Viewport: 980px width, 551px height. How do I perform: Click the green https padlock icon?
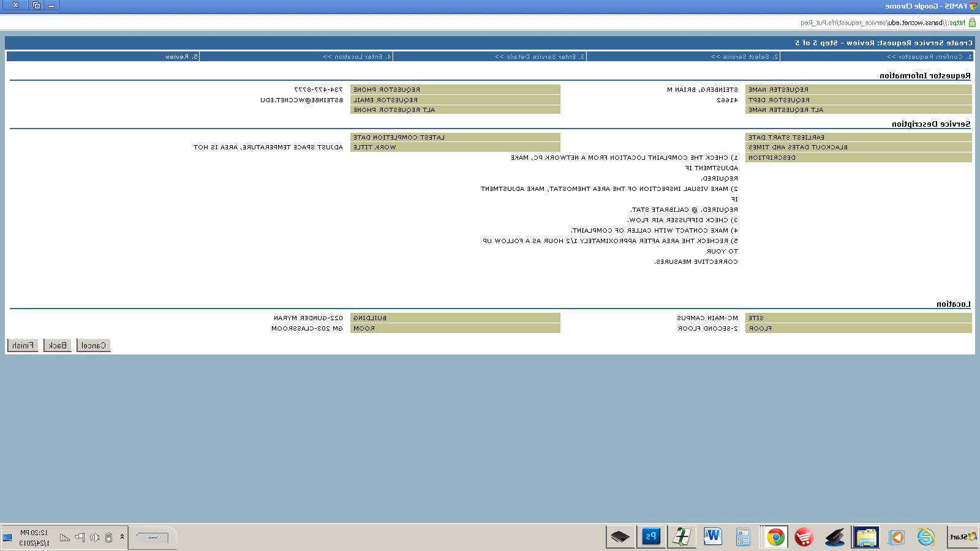point(971,23)
